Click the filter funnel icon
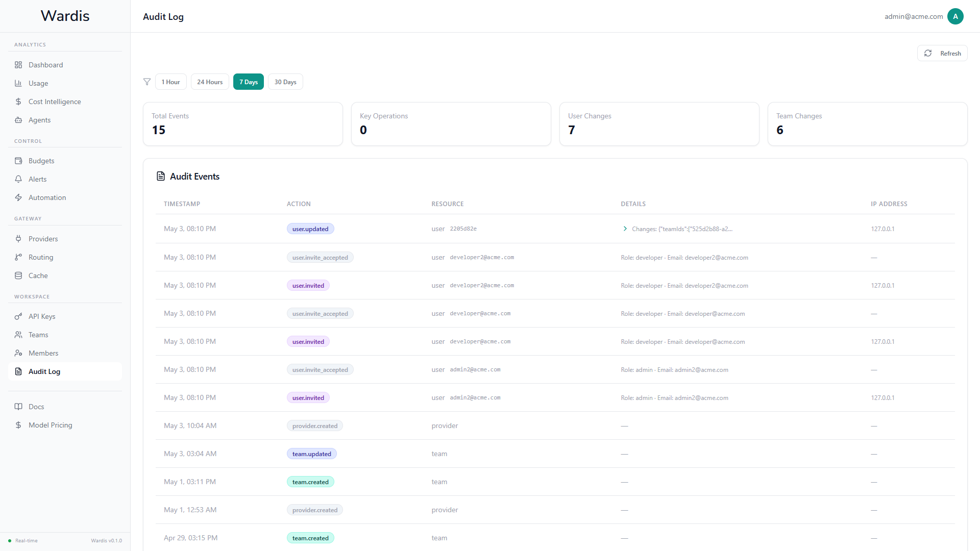The height and width of the screenshot is (551, 980). [x=147, y=82]
